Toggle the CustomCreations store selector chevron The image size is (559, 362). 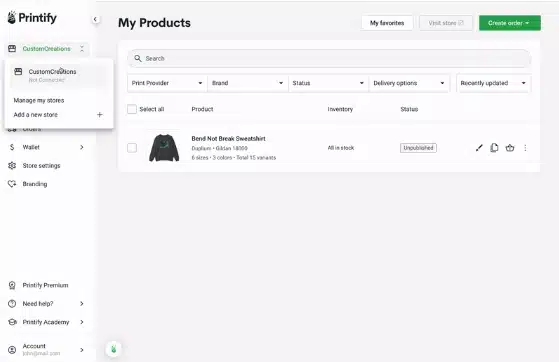coord(82,49)
